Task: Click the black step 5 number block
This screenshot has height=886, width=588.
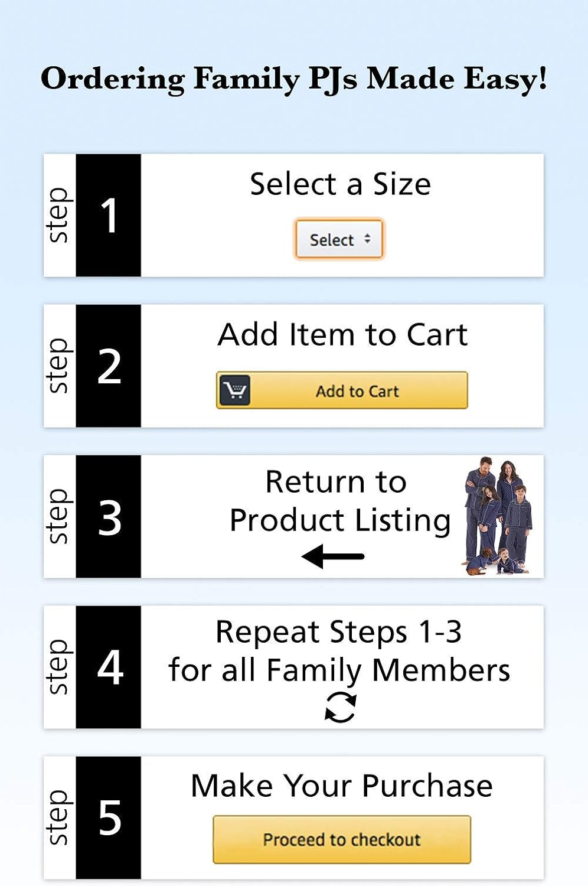Action: click(109, 818)
